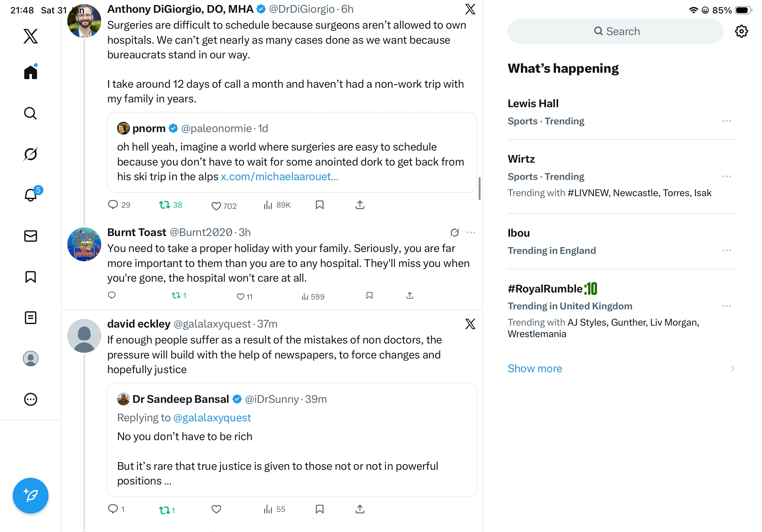
Task: Bookmark david eckley's post
Action: 319,509
